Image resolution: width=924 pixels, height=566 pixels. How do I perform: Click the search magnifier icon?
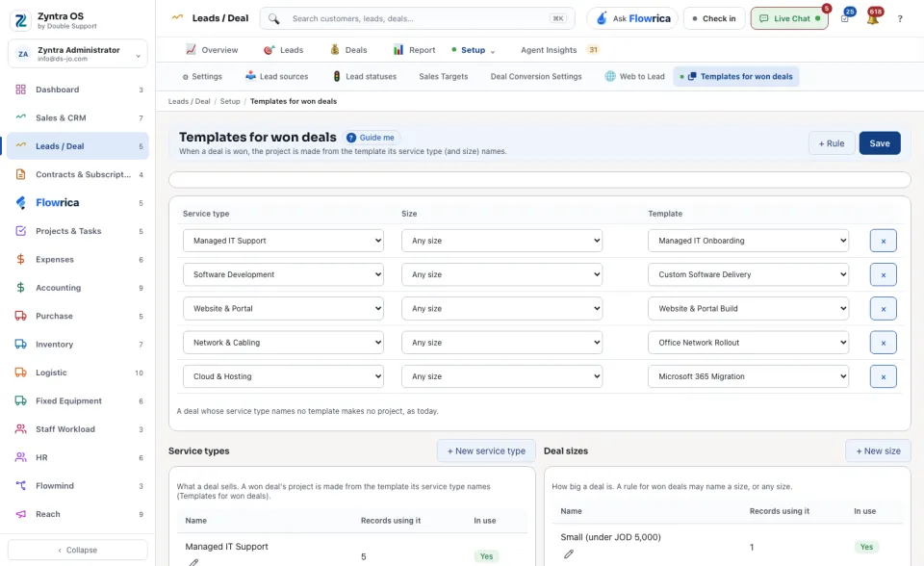[x=273, y=18]
